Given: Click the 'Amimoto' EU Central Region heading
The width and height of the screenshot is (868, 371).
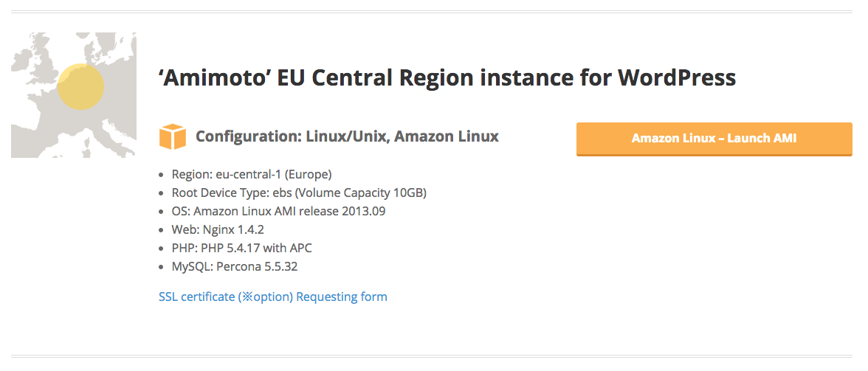Looking at the screenshot, I should [447, 77].
